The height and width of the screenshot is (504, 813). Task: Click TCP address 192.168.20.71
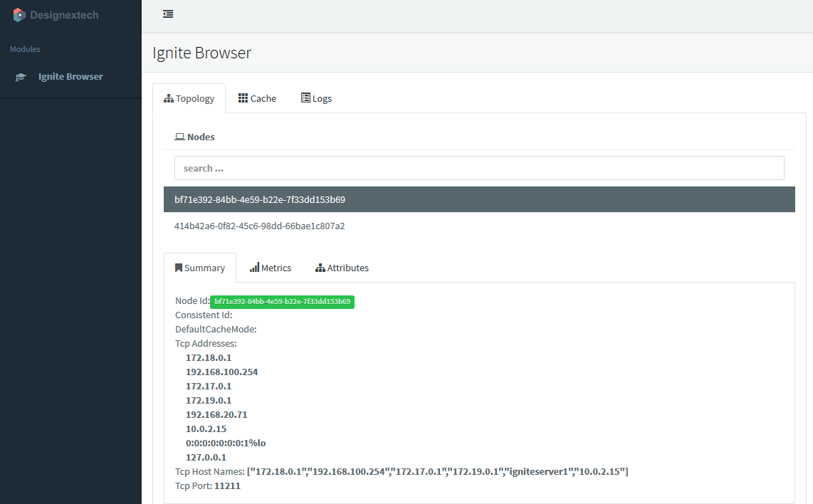[x=216, y=415]
